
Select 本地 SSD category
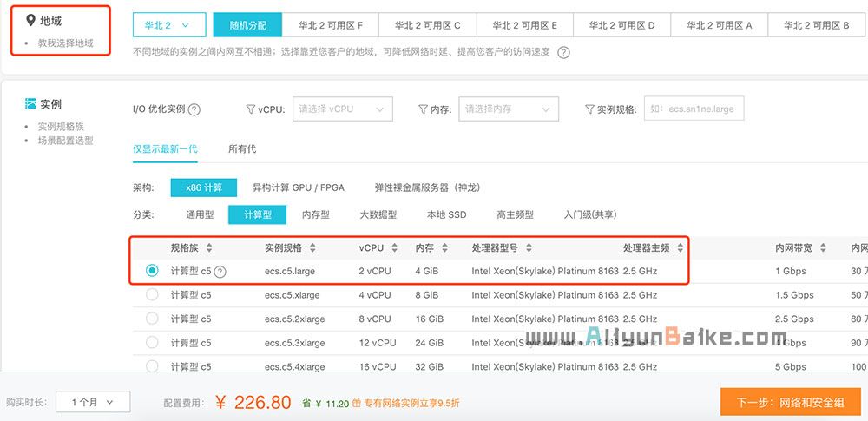[x=447, y=215]
